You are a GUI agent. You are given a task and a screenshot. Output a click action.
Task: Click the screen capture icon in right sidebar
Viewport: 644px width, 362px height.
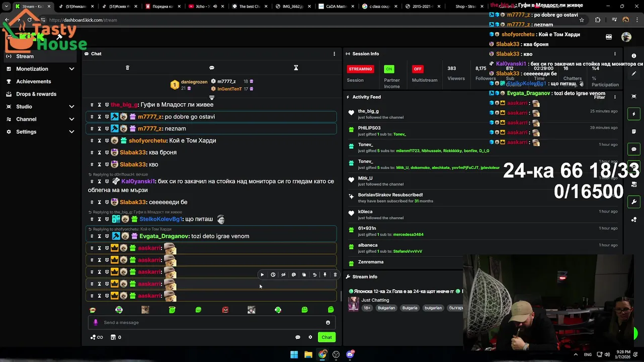coord(634,96)
